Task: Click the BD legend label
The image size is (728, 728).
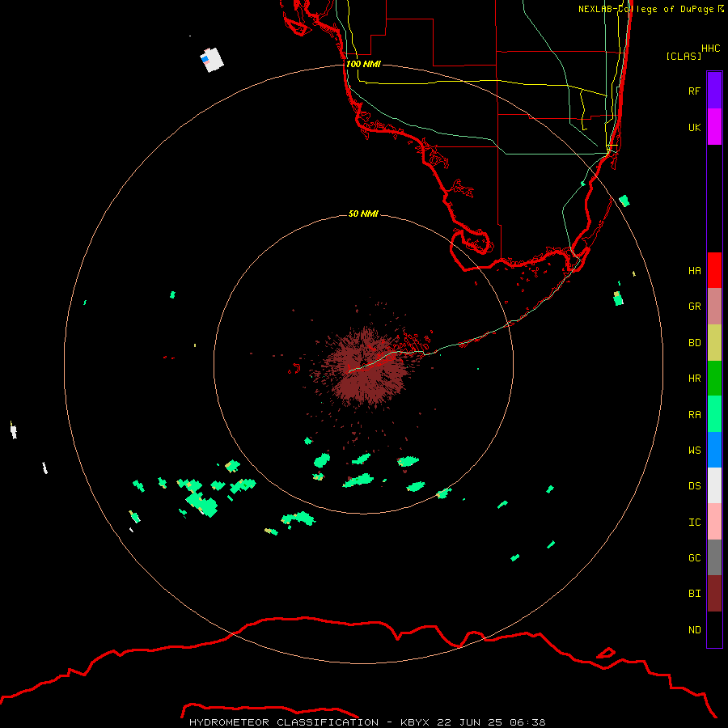Action: [x=694, y=343]
